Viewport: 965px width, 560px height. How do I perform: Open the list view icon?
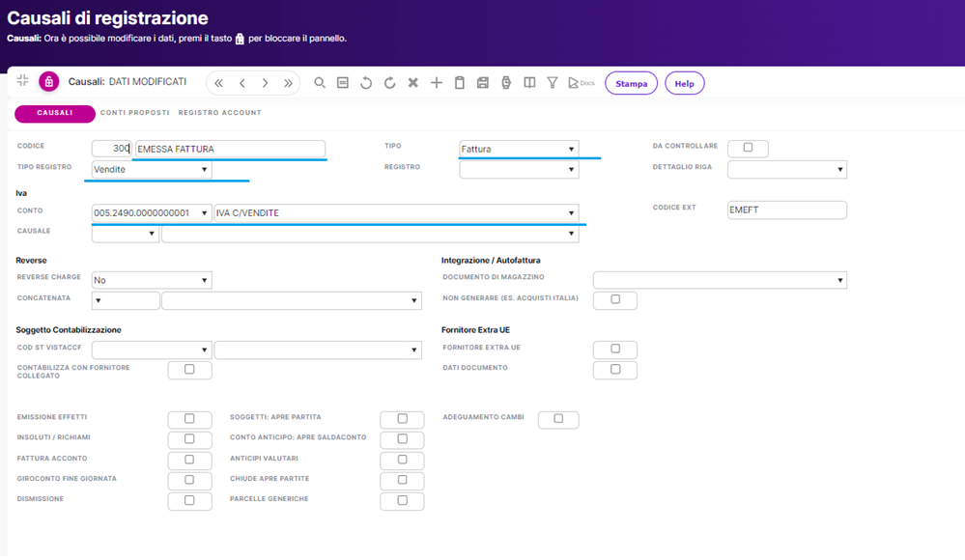343,82
